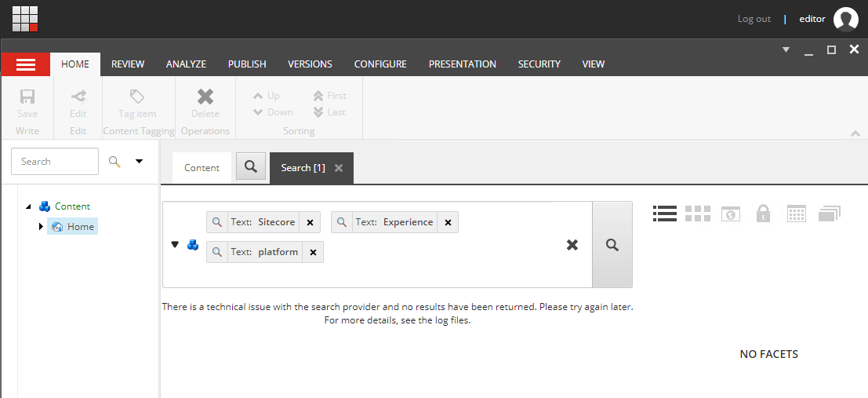Click the calendar view icon
Viewport: 868px width, 398px height.
coord(796,214)
